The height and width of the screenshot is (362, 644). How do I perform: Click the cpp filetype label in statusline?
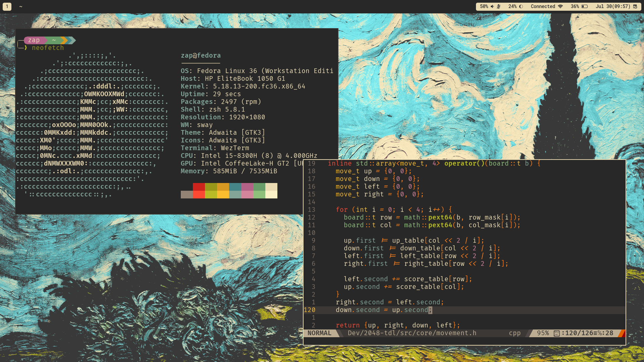[x=515, y=333]
